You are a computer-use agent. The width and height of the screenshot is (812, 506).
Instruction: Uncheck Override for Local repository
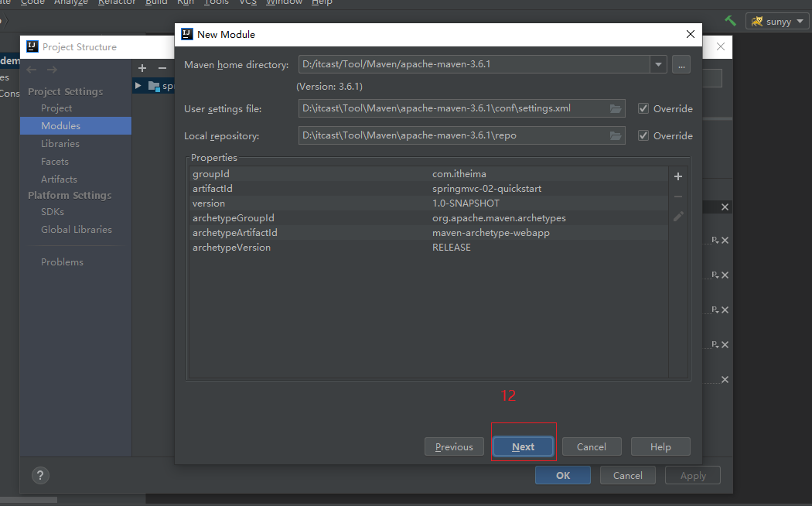(643, 136)
